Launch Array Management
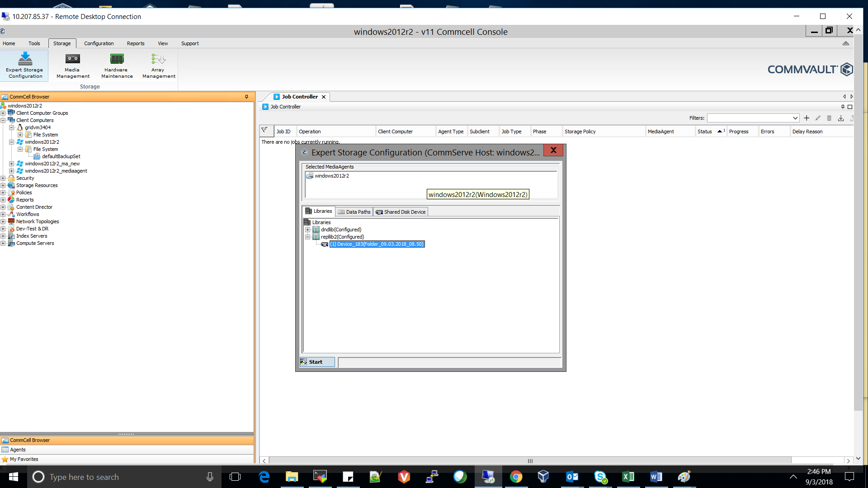The height and width of the screenshot is (488, 868). [158, 65]
